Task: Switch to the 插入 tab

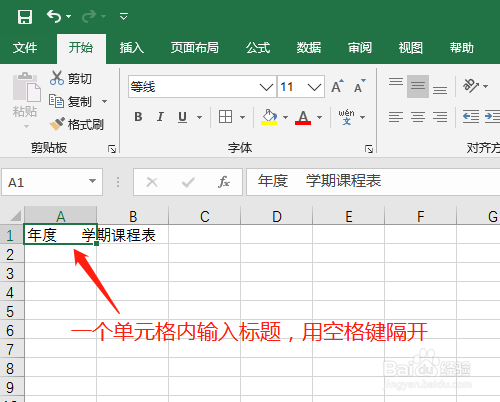Action: (132, 48)
